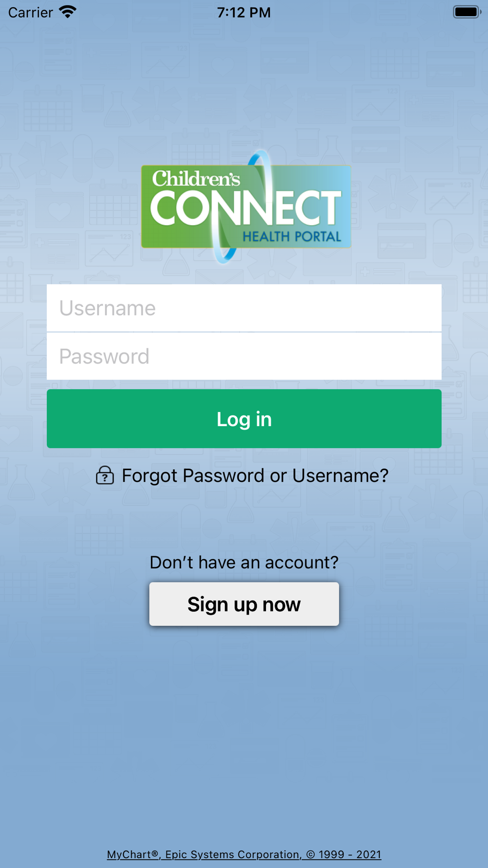
Task: Tap the 7:12 PM clock in status bar
Action: [x=244, y=12]
